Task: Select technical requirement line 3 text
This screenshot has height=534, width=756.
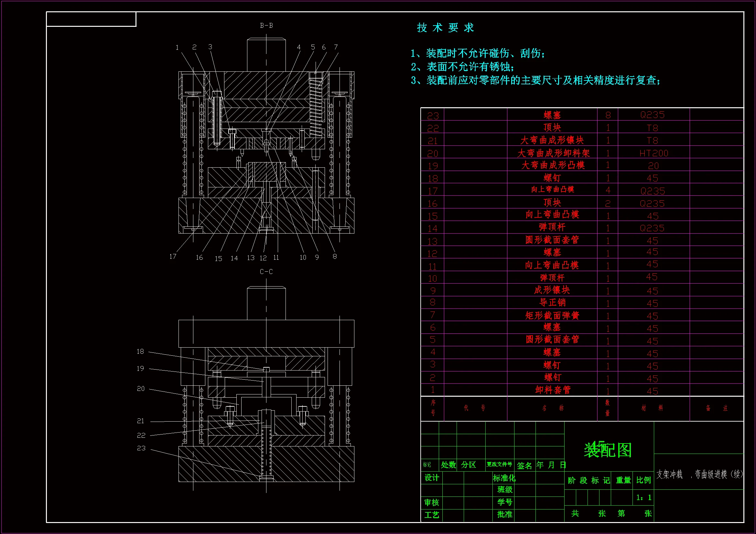Action: click(x=535, y=80)
